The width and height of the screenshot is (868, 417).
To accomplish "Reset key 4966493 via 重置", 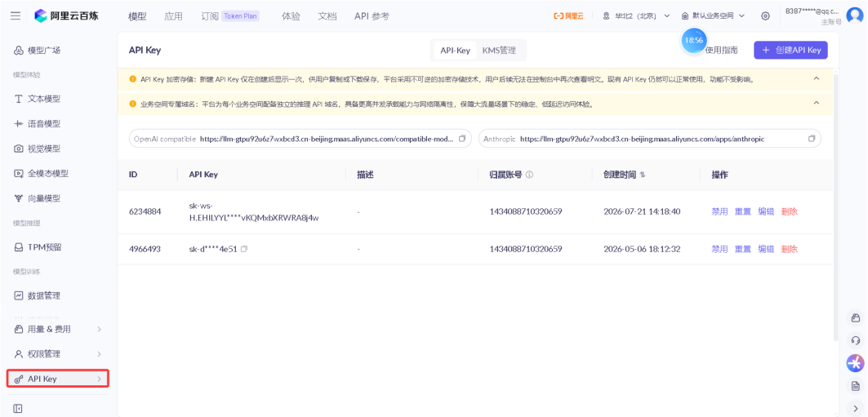I will point(742,249).
